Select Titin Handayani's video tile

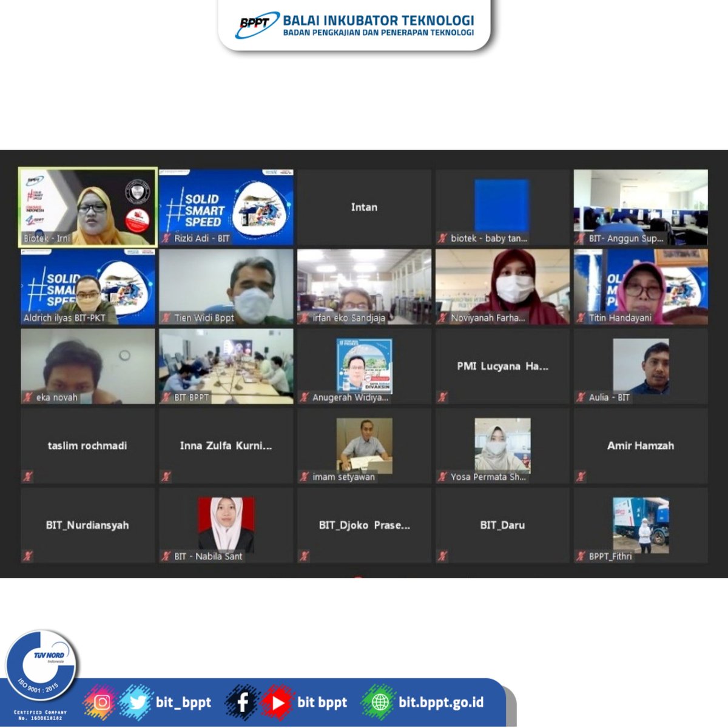[640, 286]
